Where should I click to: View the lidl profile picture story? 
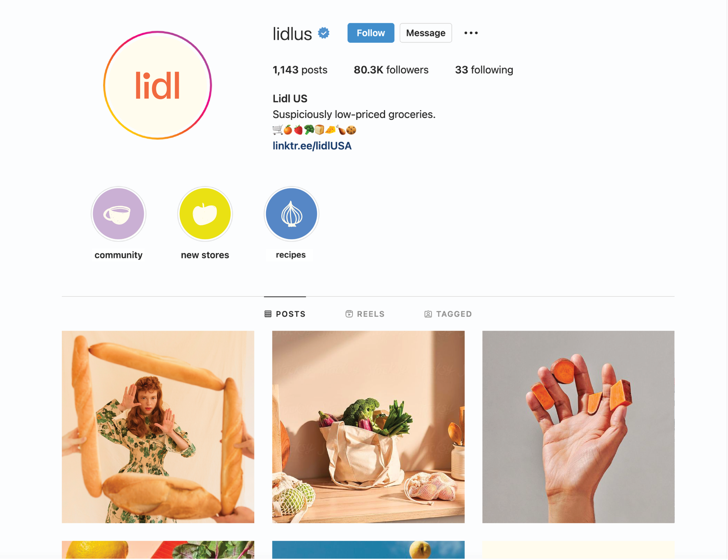(x=157, y=85)
